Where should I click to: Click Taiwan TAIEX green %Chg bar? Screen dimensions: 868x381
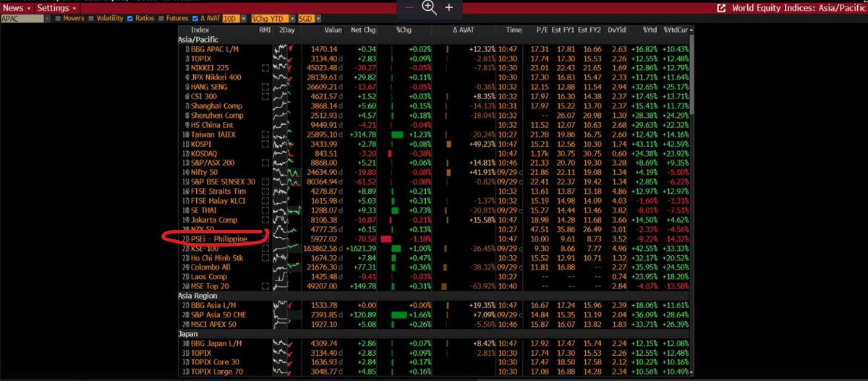pyautogui.click(x=397, y=134)
